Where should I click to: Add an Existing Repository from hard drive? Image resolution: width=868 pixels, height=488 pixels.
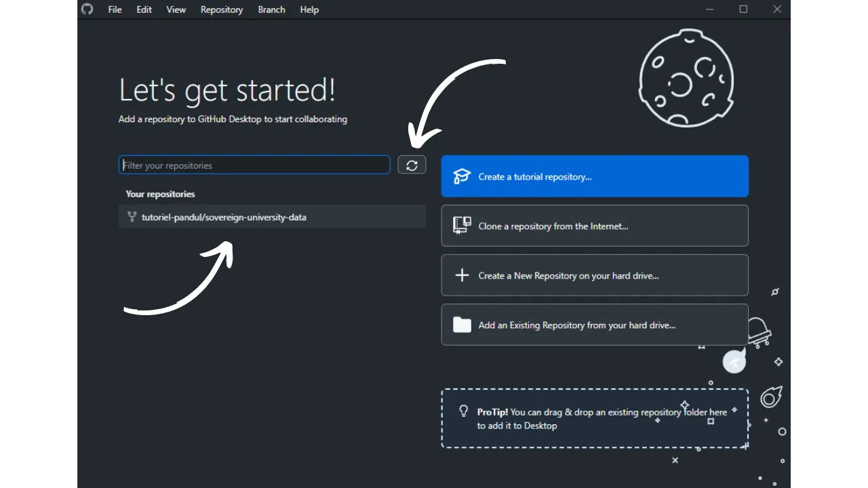click(595, 325)
